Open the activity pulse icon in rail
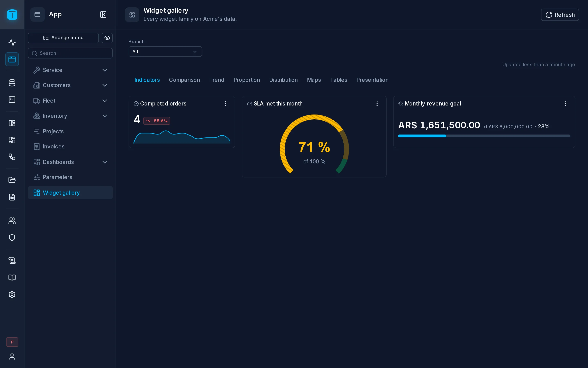 click(12, 42)
